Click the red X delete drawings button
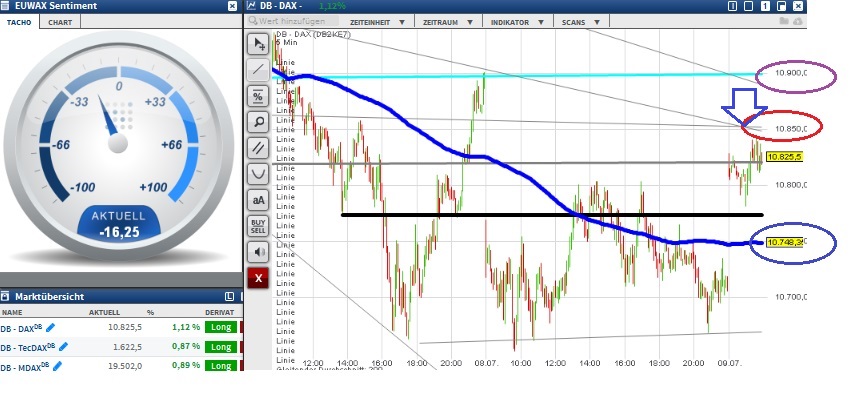856x394 pixels. tap(258, 278)
